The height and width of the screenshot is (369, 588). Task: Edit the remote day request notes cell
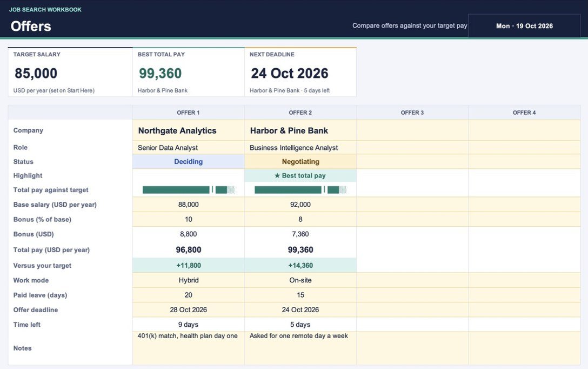pyautogui.click(x=300, y=348)
